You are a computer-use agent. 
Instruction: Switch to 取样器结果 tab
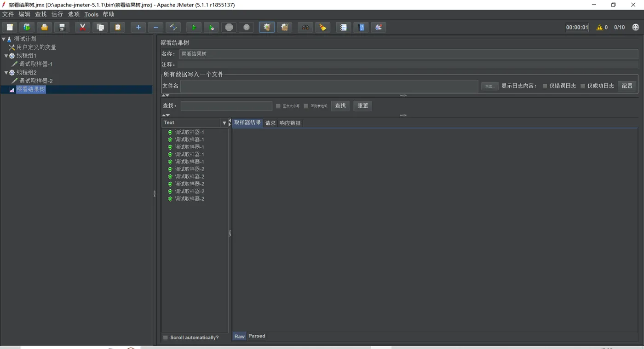tap(247, 122)
